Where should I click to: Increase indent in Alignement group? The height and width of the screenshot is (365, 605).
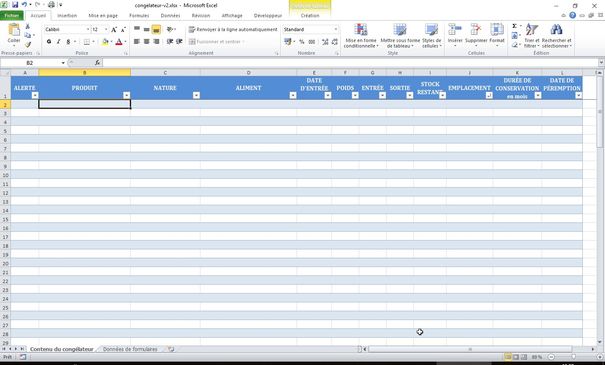pos(179,42)
